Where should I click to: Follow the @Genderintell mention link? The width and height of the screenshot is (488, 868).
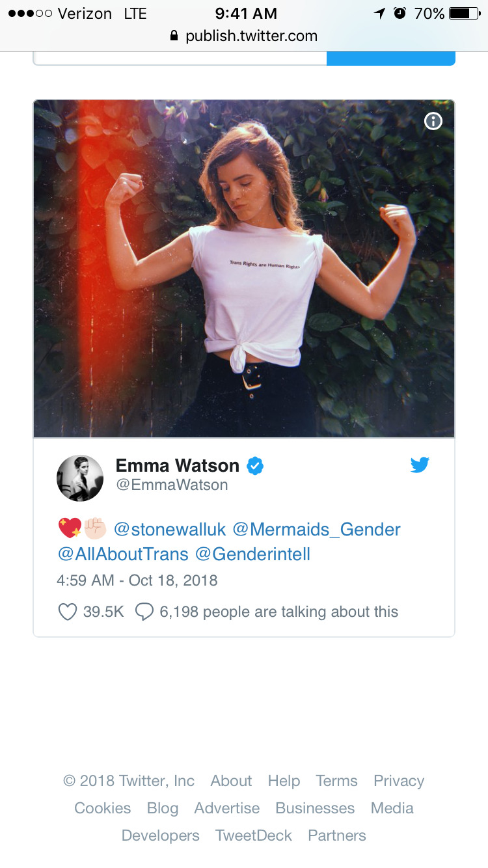[253, 554]
